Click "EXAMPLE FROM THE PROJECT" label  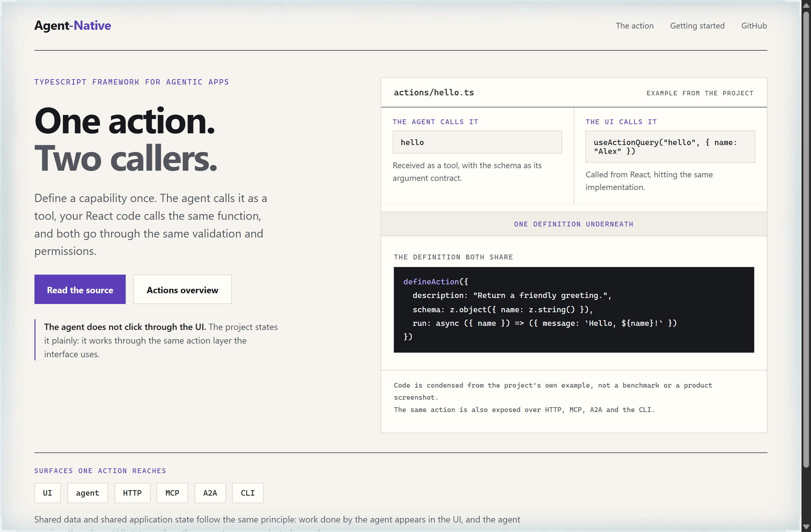700,93
